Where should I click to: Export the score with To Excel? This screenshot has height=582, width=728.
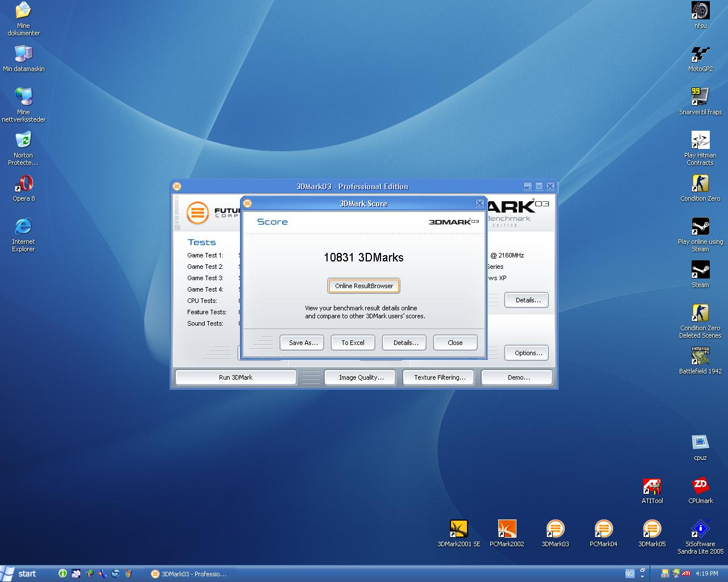[x=353, y=343]
